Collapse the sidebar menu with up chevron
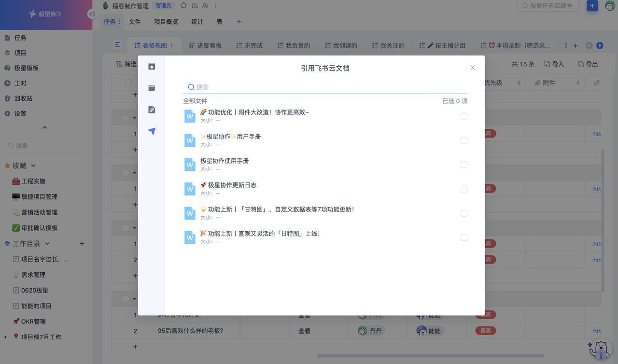The image size is (618, 364). click(x=45, y=127)
